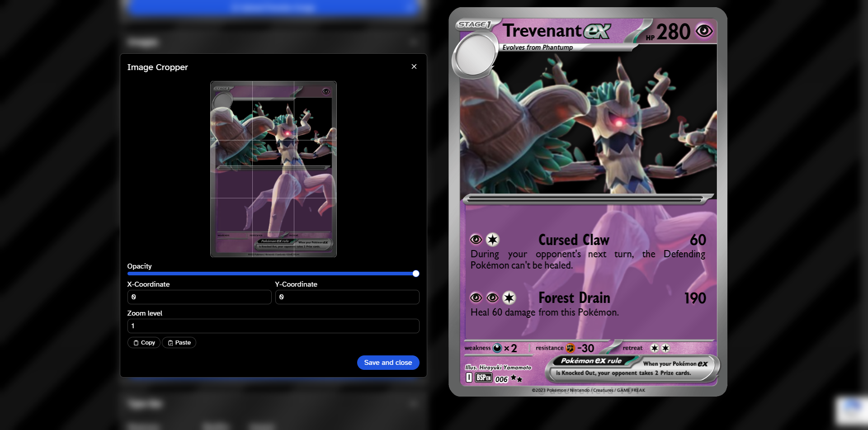The image size is (868, 430).
Task: Click the Psychic type icon beside HP 280
Action: click(704, 31)
